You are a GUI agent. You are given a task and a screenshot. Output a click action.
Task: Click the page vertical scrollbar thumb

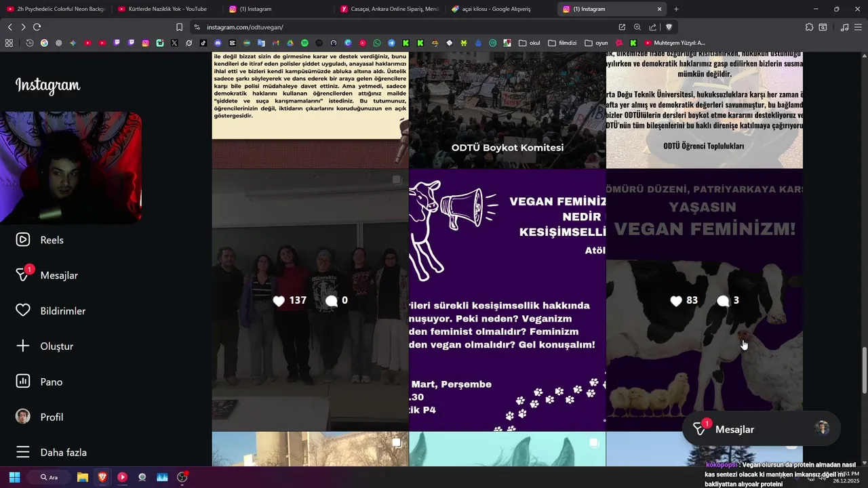(864, 370)
